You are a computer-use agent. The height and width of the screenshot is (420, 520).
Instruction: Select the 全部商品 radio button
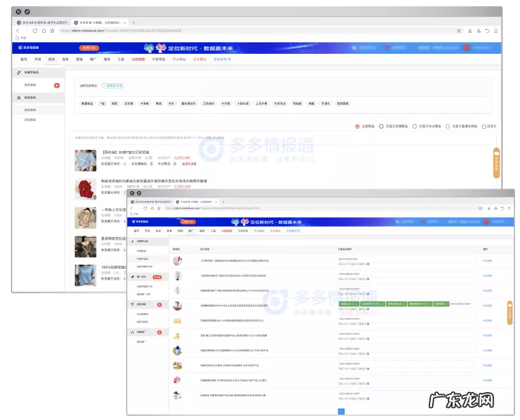pyautogui.click(x=357, y=127)
